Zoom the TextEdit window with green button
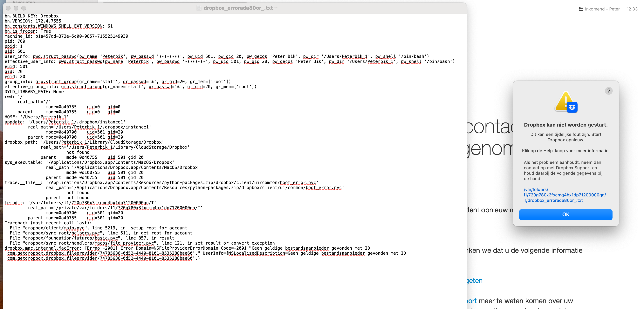 coord(24,8)
